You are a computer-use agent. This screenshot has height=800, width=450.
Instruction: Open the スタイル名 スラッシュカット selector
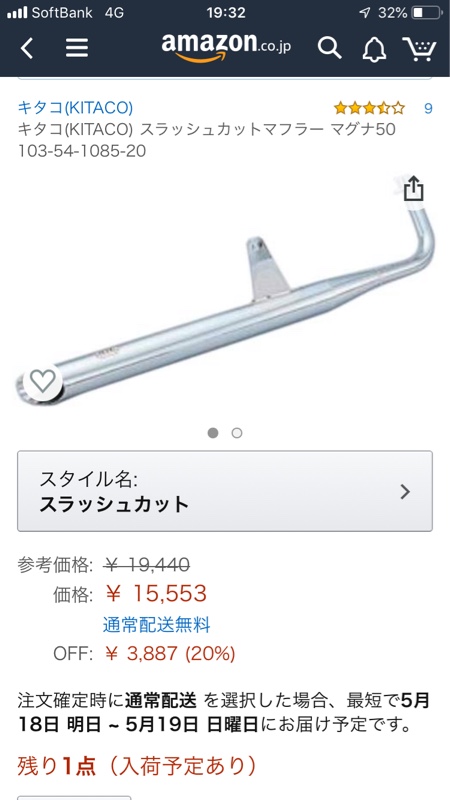[225, 491]
